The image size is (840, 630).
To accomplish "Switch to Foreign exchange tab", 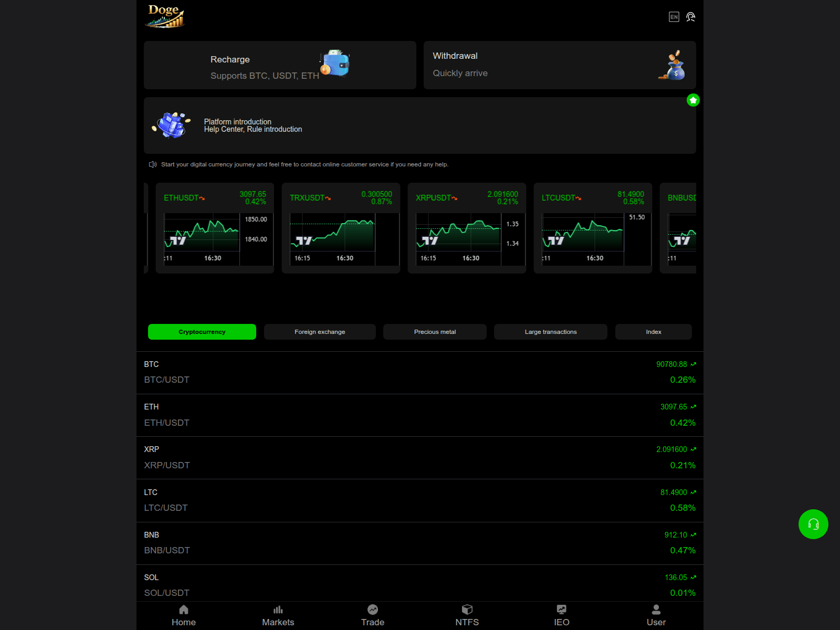I will point(320,332).
